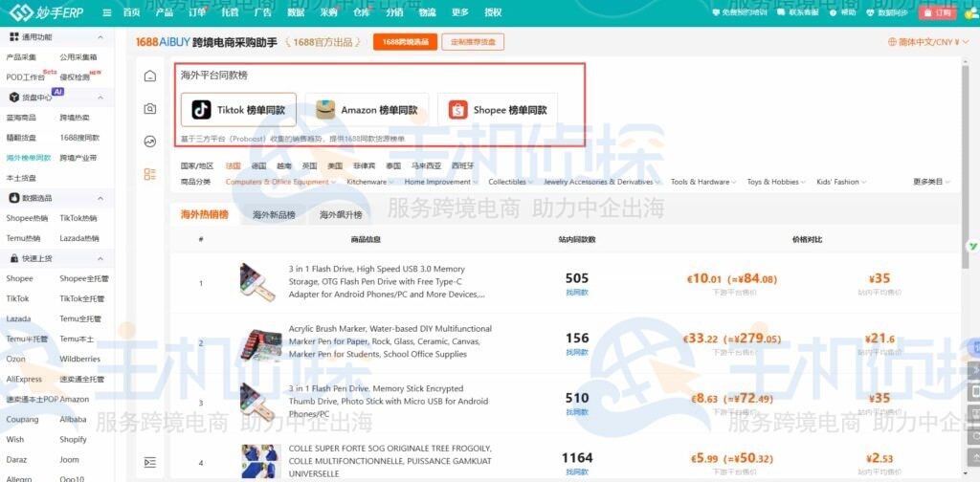
Task: Select the ranking list icon in sidebar
Action: (150, 174)
